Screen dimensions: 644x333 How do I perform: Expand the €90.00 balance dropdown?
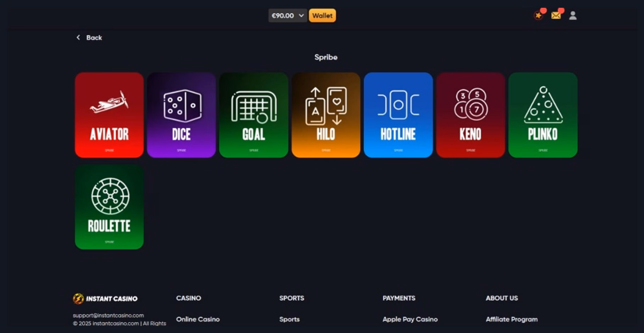pos(288,16)
